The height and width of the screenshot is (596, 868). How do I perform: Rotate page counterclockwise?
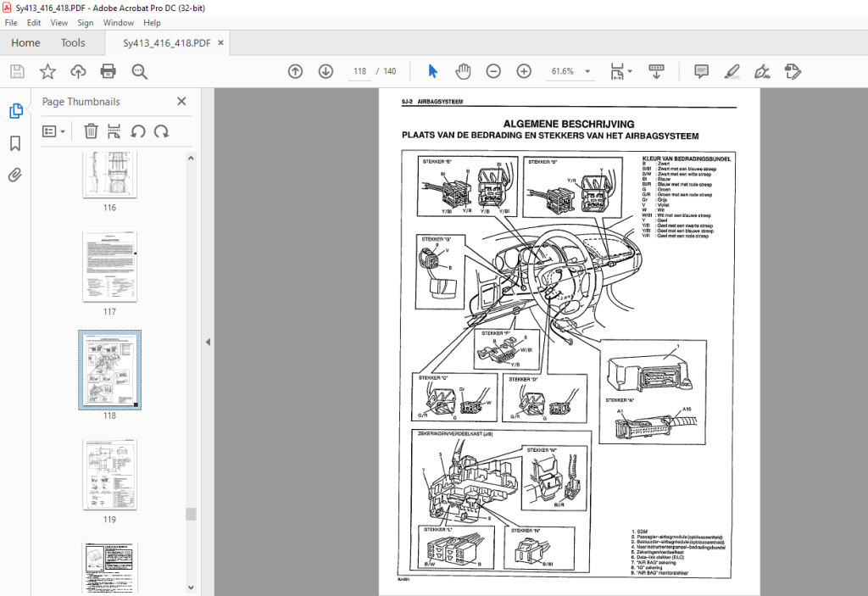138,131
